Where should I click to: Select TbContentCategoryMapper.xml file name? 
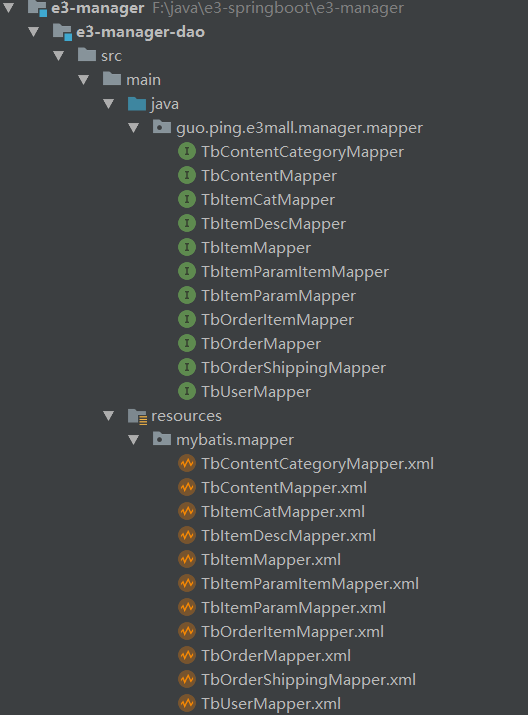click(x=317, y=464)
